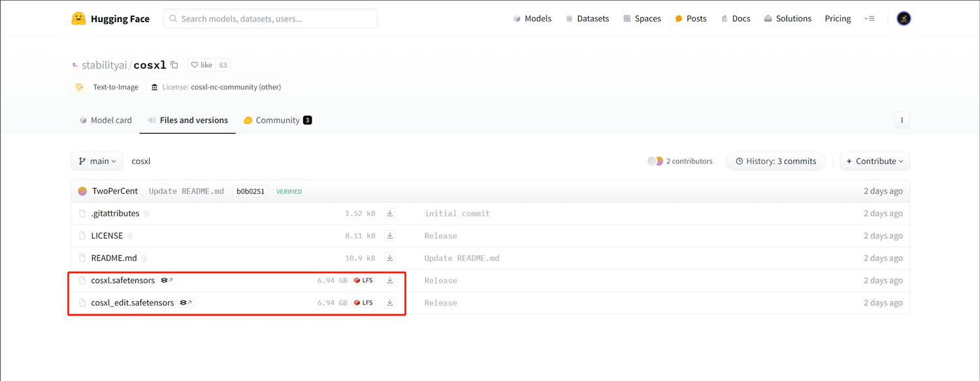Screen dimensions: 980x381
Task: Download the LICENSE file
Action: tap(390, 236)
